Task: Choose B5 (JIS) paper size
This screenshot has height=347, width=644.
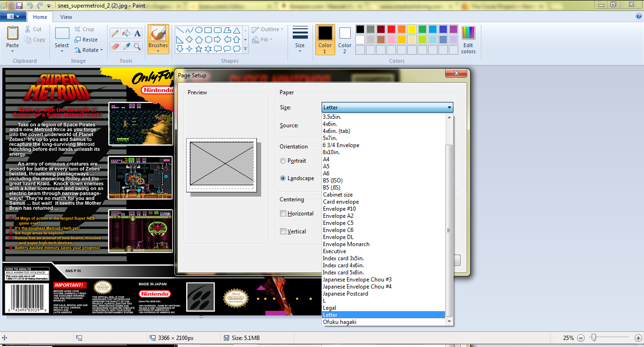Action: coord(384,188)
